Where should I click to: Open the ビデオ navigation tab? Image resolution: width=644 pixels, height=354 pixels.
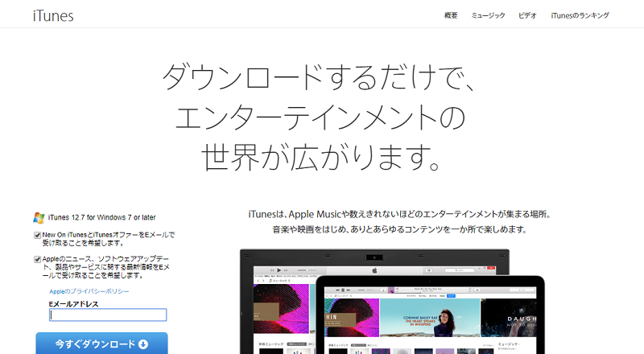tap(527, 15)
